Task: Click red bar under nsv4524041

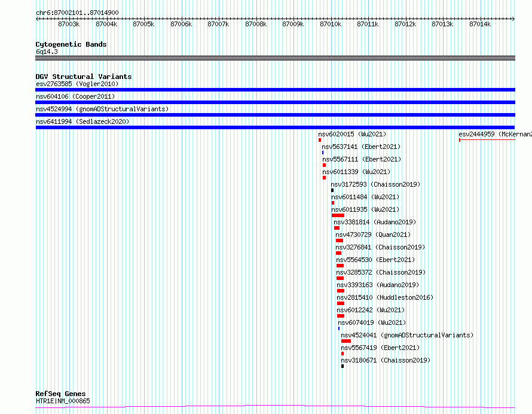Action: coord(346,341)
